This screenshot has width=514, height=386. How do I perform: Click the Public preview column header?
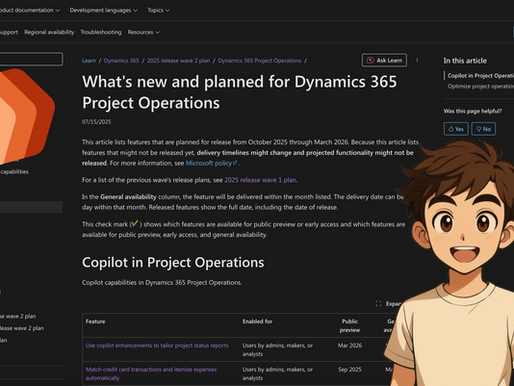click(x=350, y=326)
